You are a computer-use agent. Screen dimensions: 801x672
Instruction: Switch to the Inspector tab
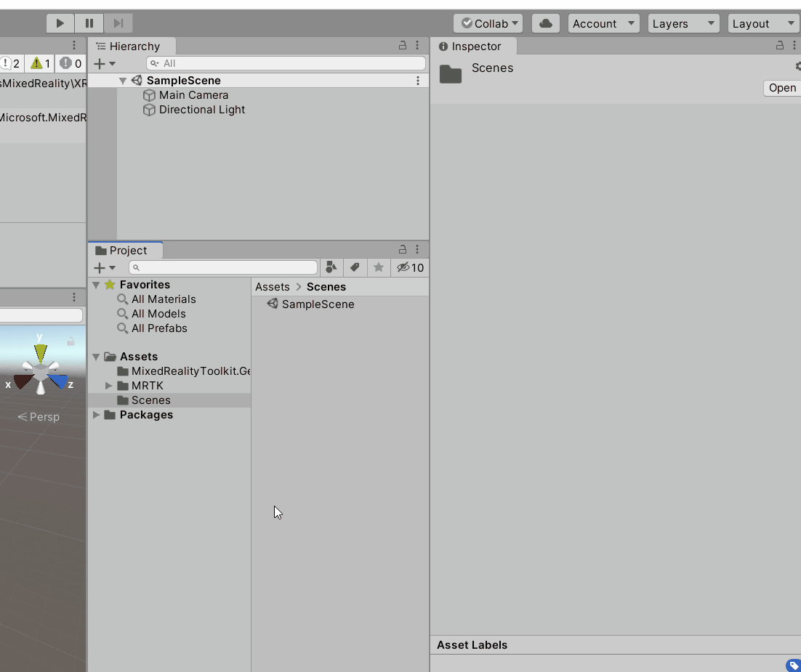click(x=474, y=46)
